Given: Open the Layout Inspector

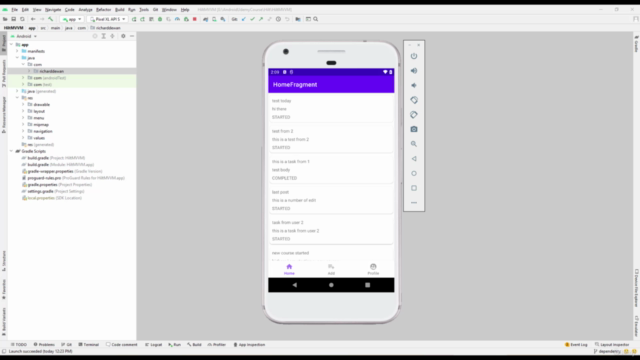Looking at the screenshot, I should pyautogui.click(x=612, y=344).
